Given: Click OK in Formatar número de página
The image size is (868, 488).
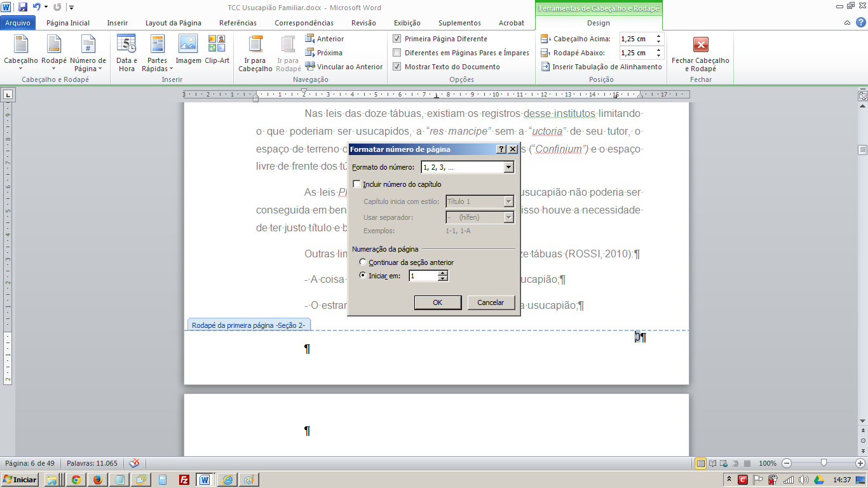Looking at the screenshot, I should coord(438,302).
